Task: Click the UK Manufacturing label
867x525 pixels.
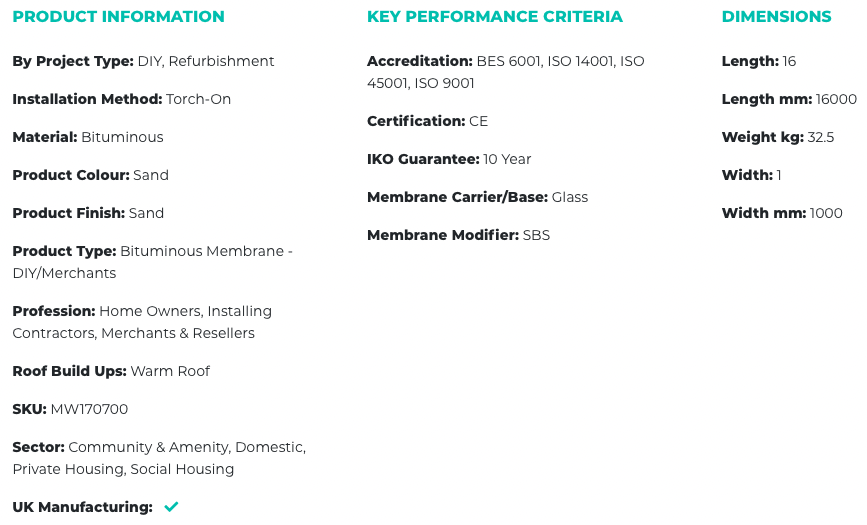Action: tap(82, 507)
